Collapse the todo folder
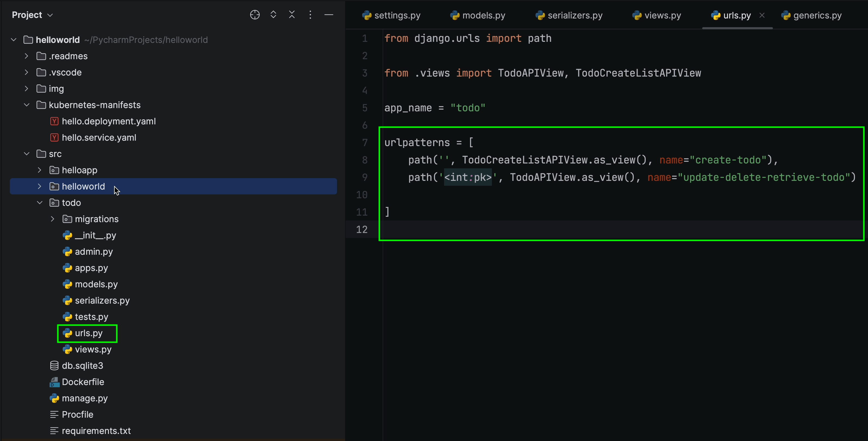Screen dimensions: 868x441 coord(39,202)
